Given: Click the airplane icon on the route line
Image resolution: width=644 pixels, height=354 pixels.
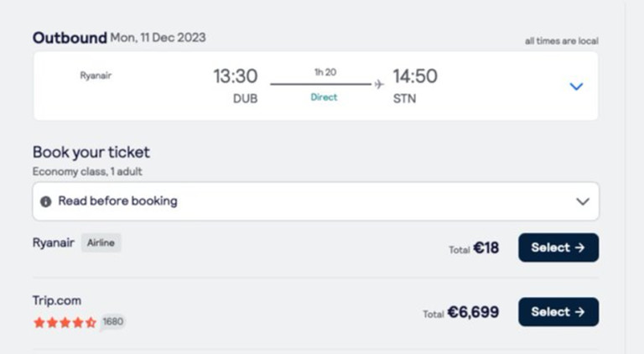Looking at the screenshot, I should click(379, 84).
